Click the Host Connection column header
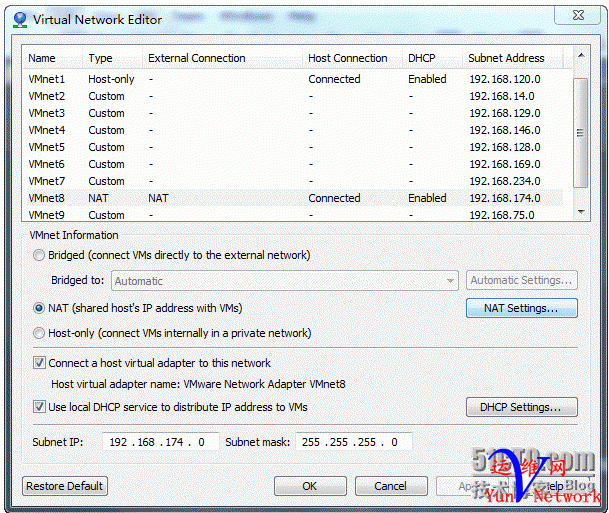Screen dimensions: 609x513 pos(353,58)
